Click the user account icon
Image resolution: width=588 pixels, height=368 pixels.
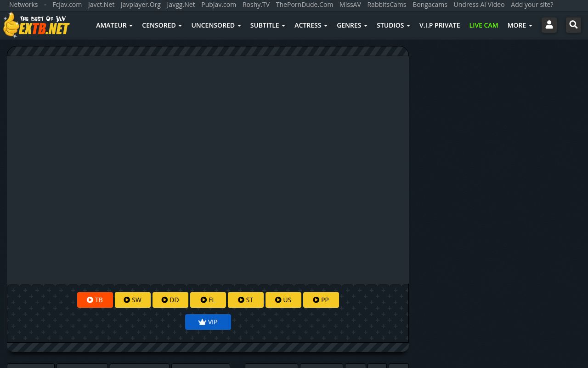coord(549,25)
